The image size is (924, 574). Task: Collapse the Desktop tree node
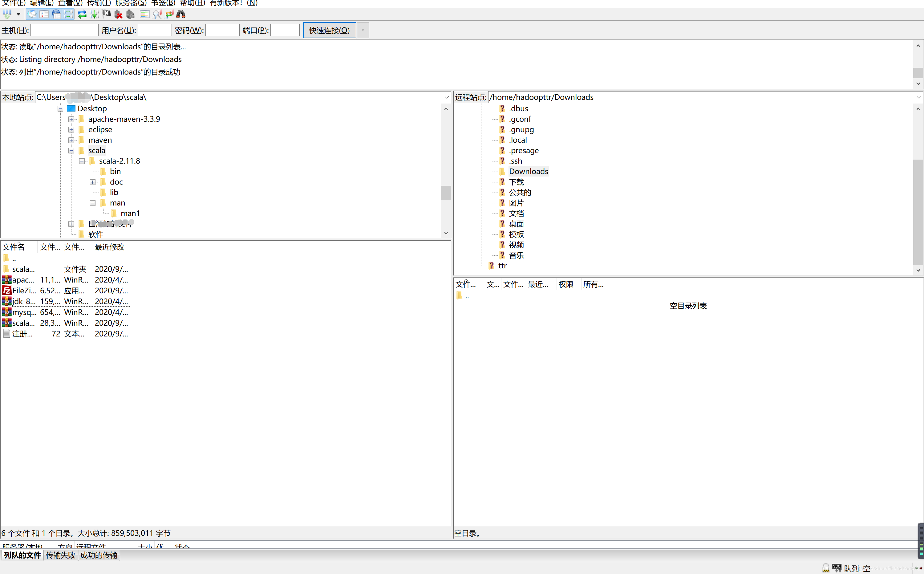60,109
